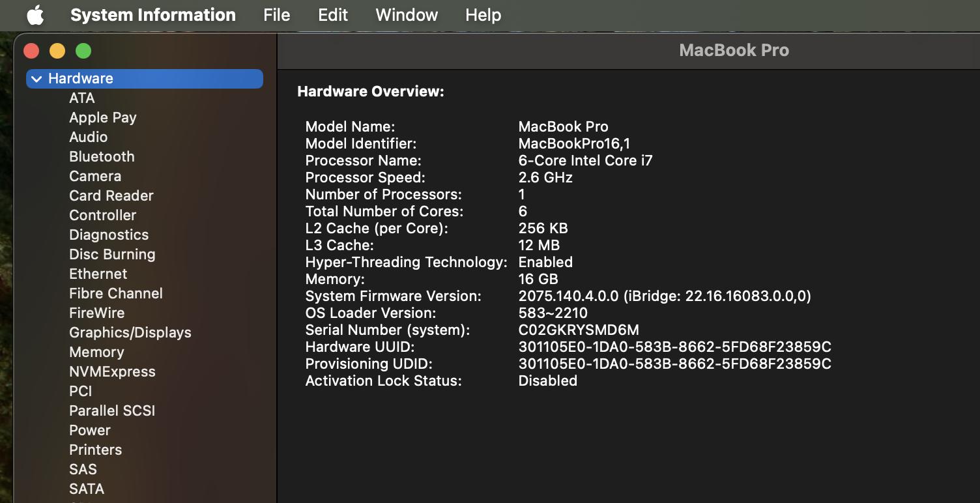Select Audio in the sidebar
This screenshot has width=980, height=503.
tap(89, 137)
